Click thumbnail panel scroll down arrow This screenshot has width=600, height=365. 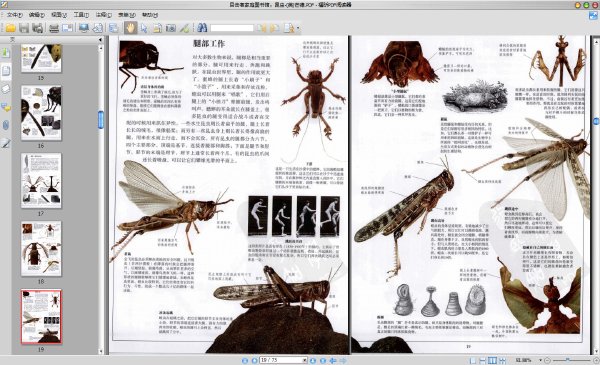point(101,351)
